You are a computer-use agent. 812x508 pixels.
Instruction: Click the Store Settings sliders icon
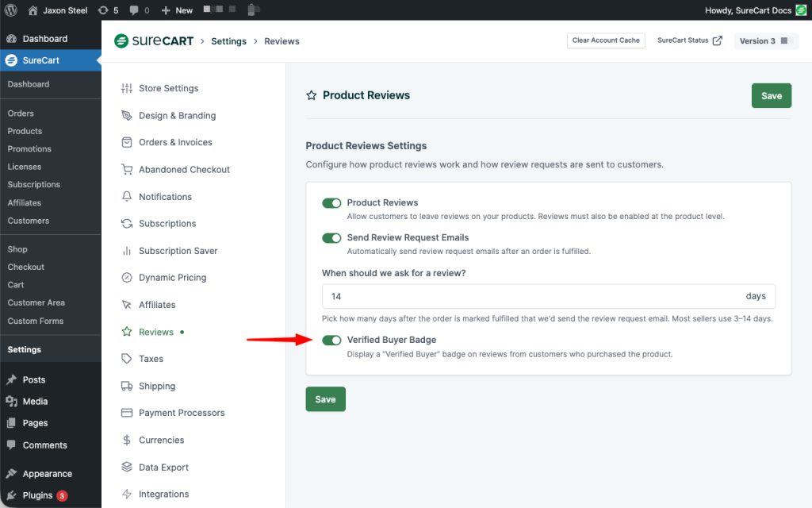coord(126,88)
